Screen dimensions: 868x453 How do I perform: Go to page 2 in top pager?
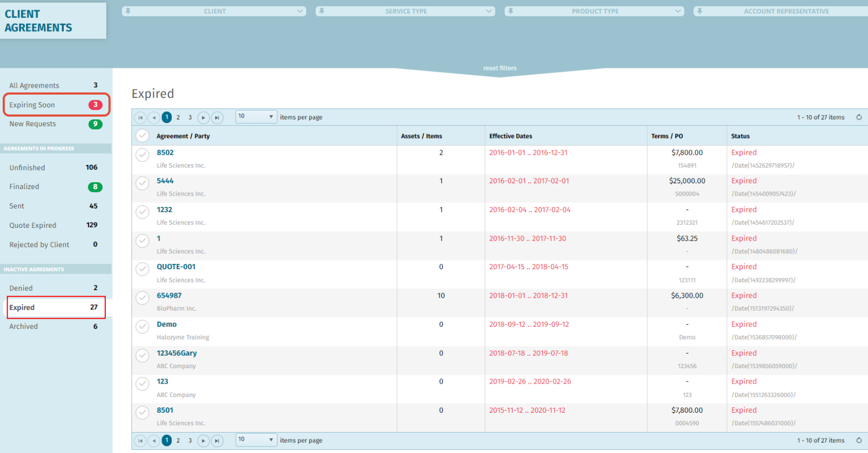pyautogui.click(x=178, y=117)
